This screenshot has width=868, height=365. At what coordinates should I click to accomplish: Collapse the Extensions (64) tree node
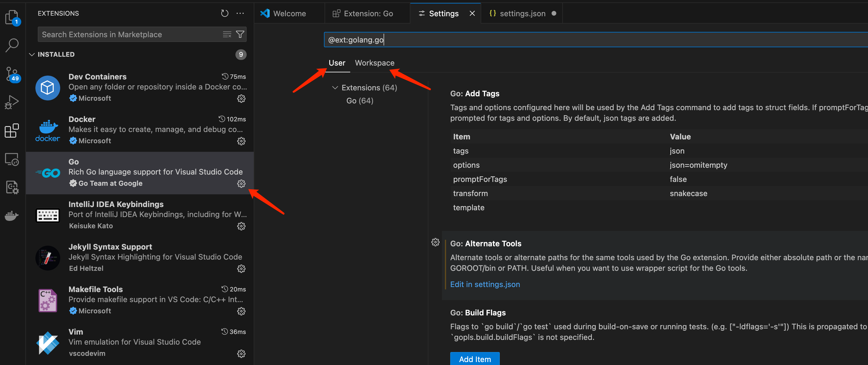click(335, 88)
